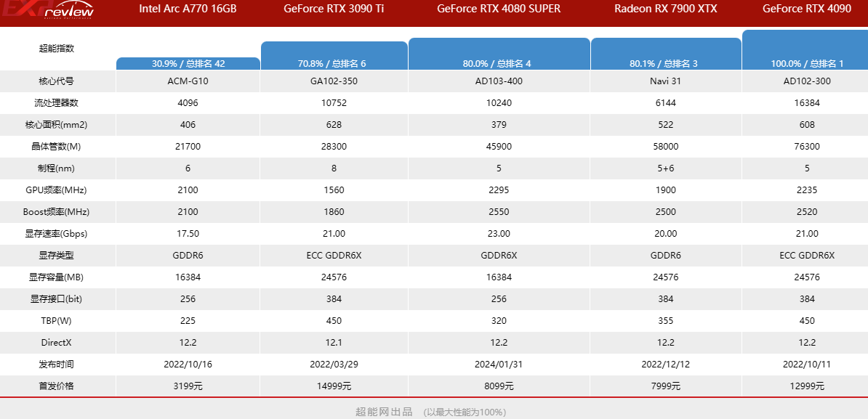Click the 70.8% performance bar, rank 6
This screenshot has width=868, height=419.
(x=334, y=56)
